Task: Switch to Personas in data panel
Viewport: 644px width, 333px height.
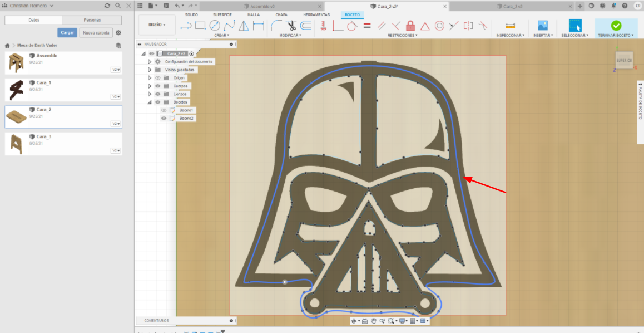Action: pos(92,20)
